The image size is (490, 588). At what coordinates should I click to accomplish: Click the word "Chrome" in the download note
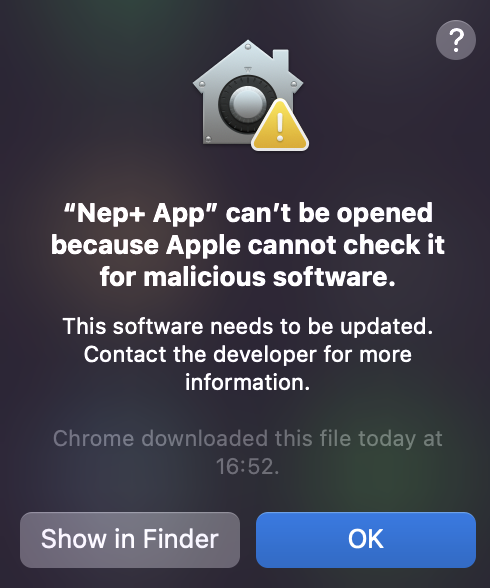(93, 439)
